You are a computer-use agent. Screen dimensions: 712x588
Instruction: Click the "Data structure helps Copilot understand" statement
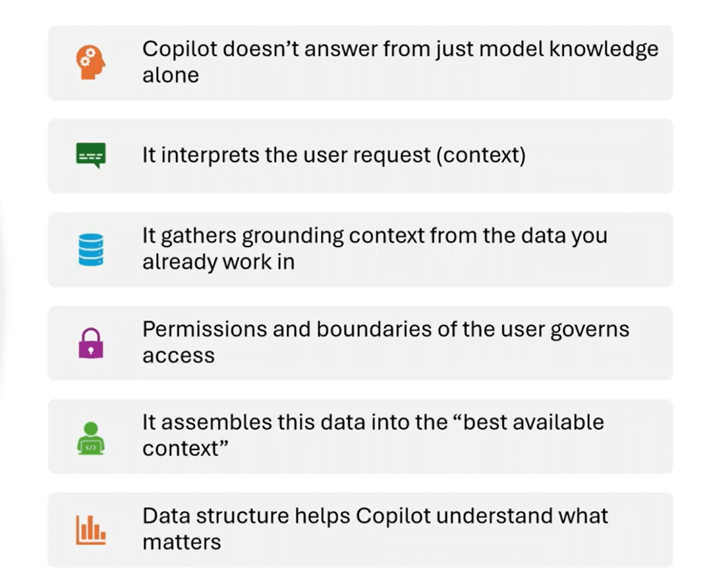tap(375, 516)
